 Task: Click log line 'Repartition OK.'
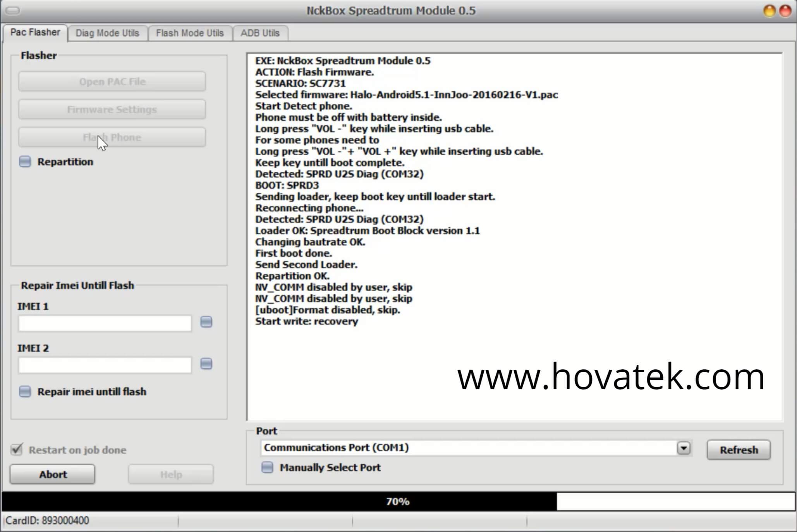(x=292, y=276)
